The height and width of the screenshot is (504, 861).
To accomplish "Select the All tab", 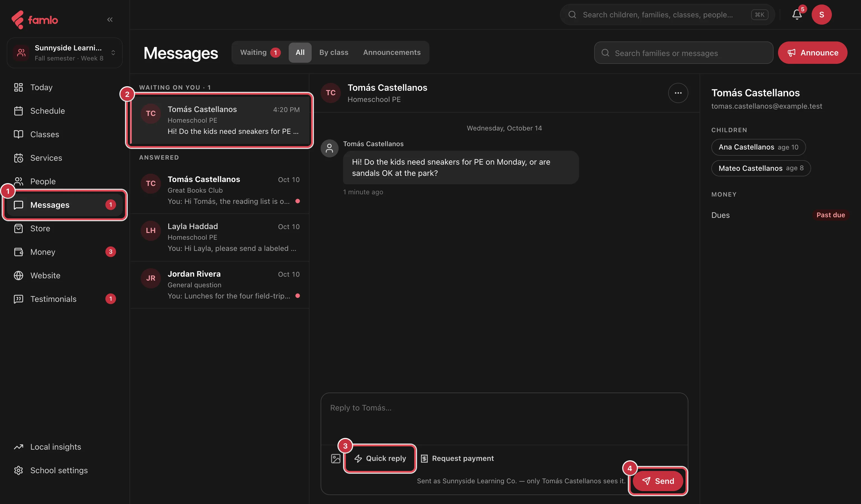I will 300,53.
